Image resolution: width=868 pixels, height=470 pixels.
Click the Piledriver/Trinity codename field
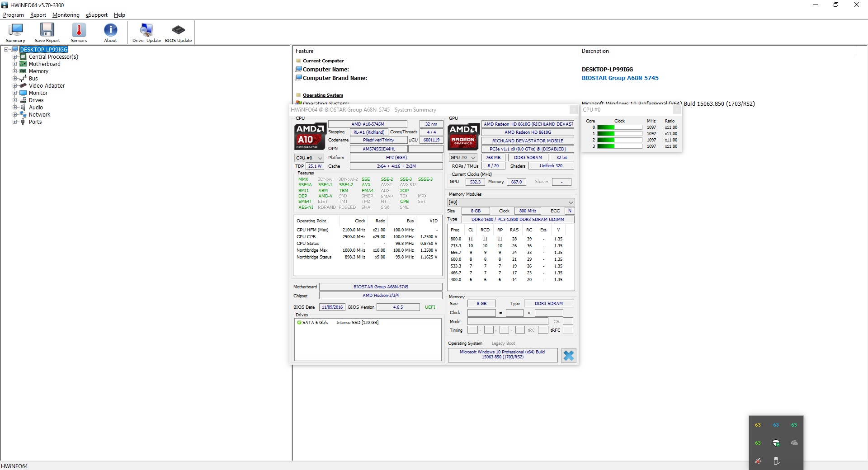(378, 140)
